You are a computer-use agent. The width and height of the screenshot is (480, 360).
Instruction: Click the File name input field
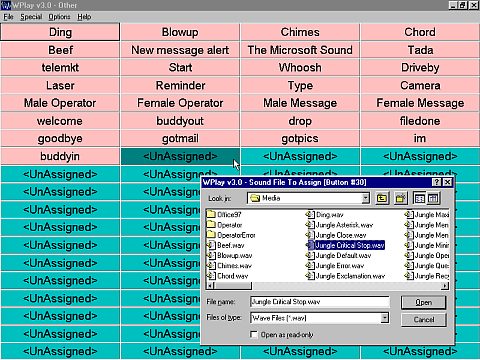pyautogui.click(x=320, y=302)
